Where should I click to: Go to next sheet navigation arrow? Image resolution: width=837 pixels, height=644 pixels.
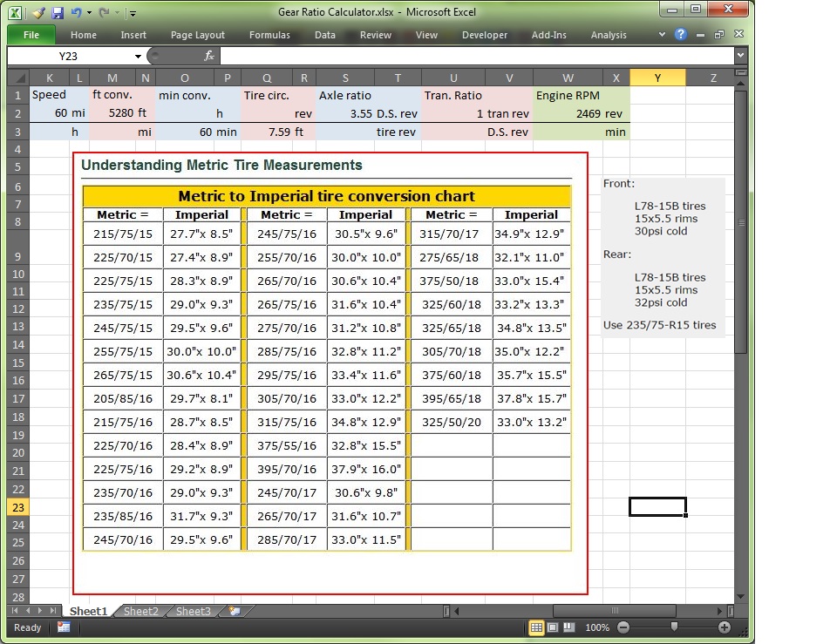[x=40, y=610]
